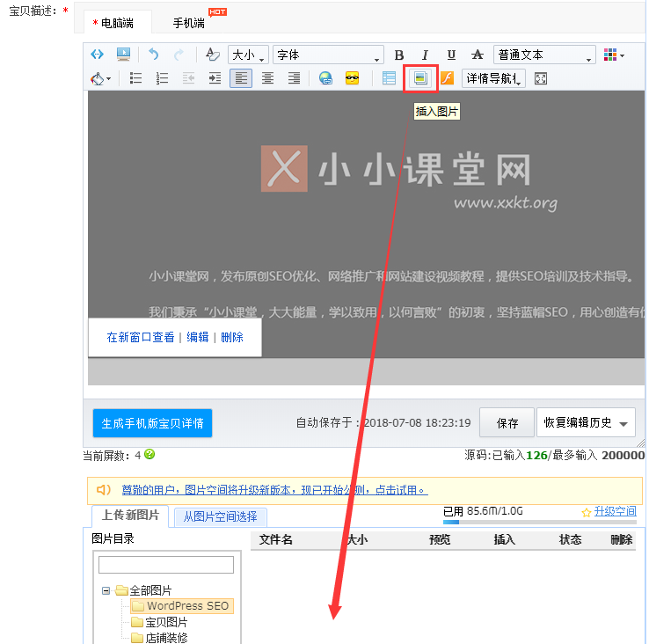The height and width of the screenshot is (644, 649).
Task: Open the paragraph style dropdown
Action: click(544, 55)
